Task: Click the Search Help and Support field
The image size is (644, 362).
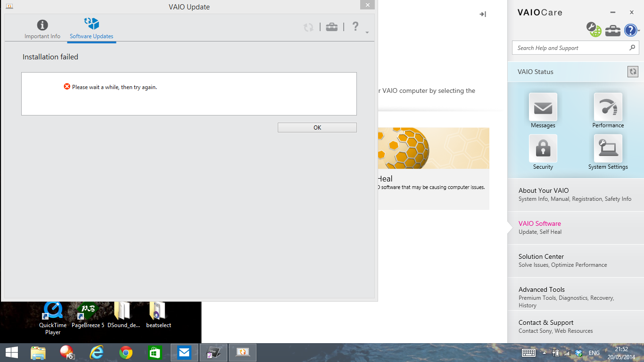Action: coord(566,48)
